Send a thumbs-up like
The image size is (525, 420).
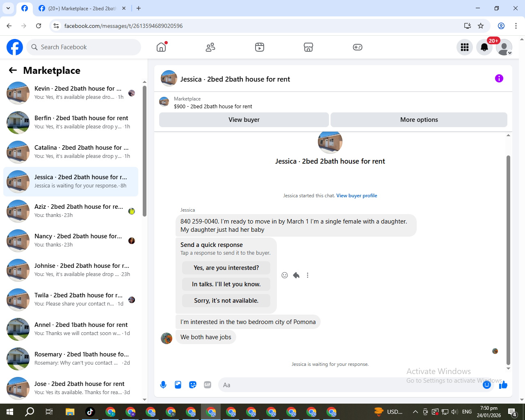pyautogui.click(x=503, y=385)
